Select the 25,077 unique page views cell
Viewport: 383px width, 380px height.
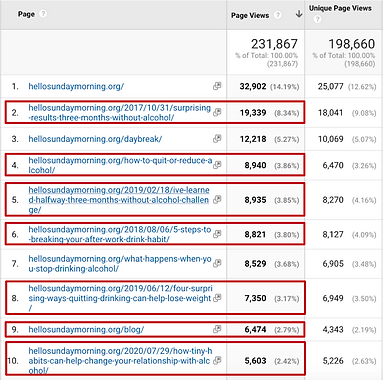[330, 86]
